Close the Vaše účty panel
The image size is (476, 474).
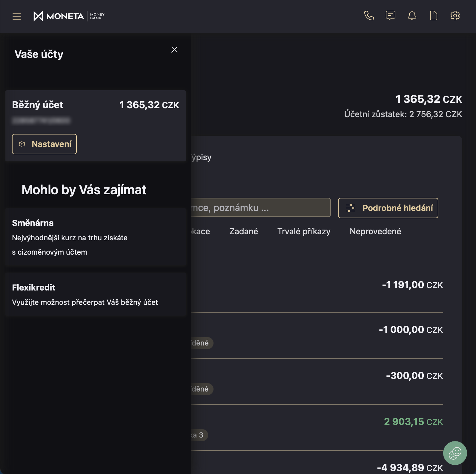(x=174, y=50)
